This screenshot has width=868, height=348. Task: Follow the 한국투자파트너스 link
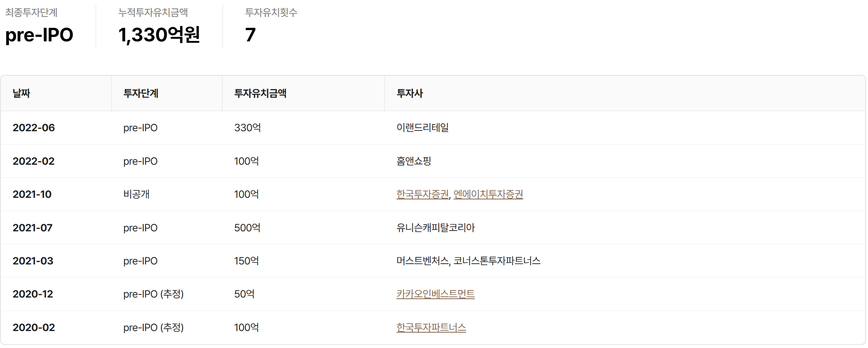coord(431,328)
